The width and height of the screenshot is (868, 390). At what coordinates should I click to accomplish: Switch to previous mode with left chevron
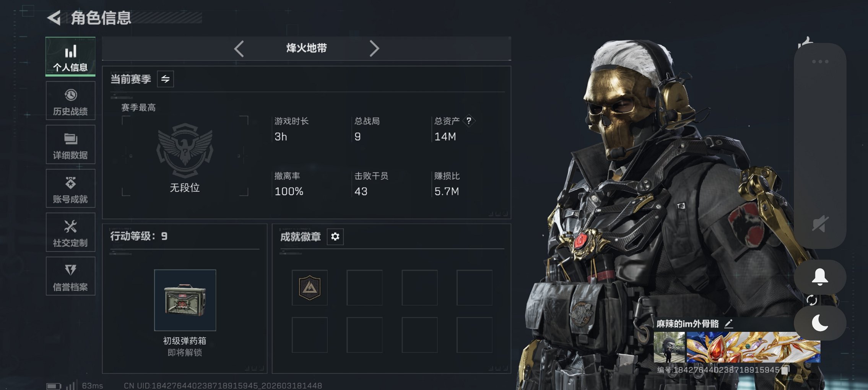point(239,49)
